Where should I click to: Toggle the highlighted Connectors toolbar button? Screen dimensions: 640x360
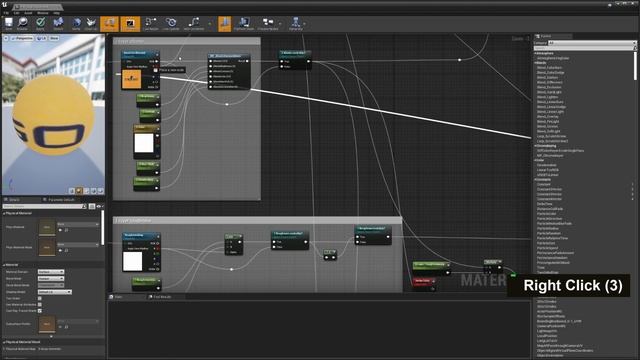109,23
